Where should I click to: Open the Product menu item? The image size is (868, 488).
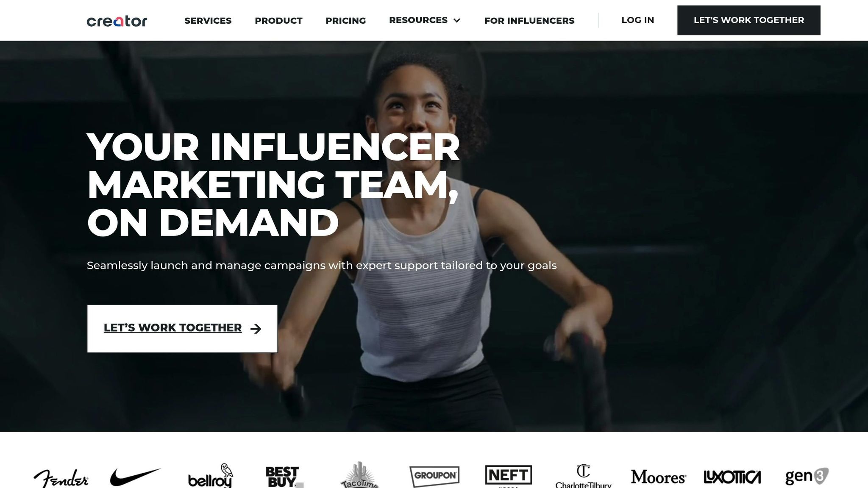click(278, 20)
